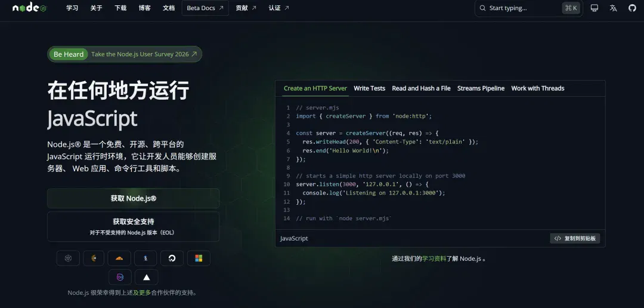
Task: Click the 获取安全支持 button
Action: (134, 227)
